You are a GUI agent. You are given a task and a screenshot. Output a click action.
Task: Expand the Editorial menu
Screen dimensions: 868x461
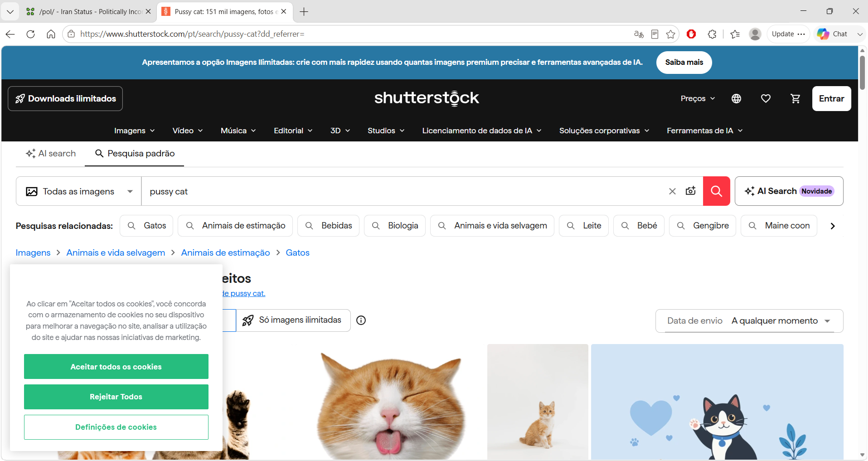coord(293,131)
